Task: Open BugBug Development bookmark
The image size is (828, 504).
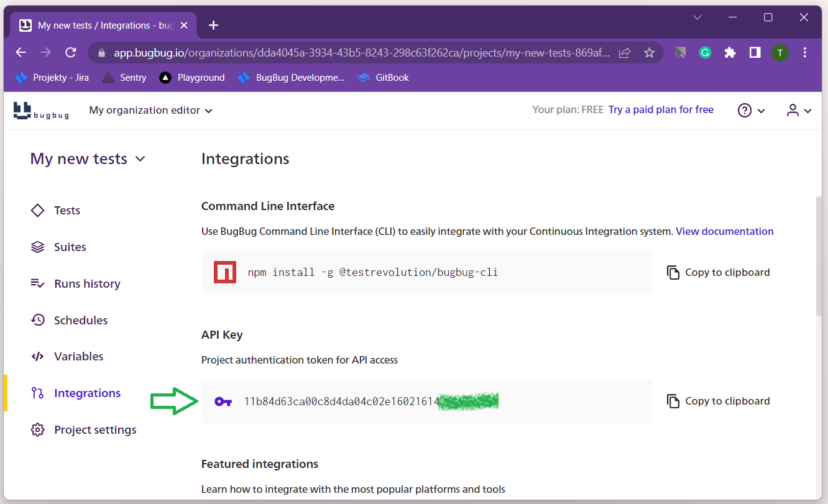Action: coord(292,78)
